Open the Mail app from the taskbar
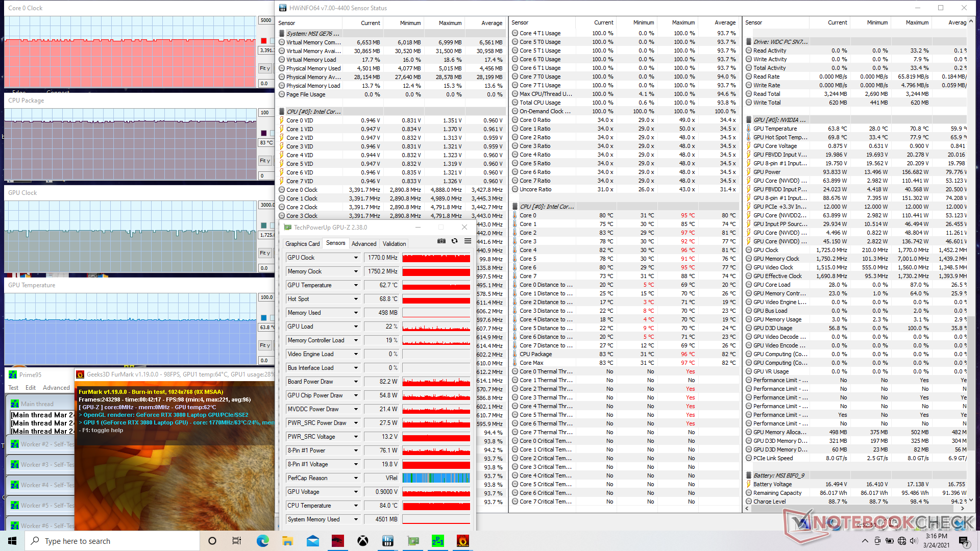 point(313,541)
